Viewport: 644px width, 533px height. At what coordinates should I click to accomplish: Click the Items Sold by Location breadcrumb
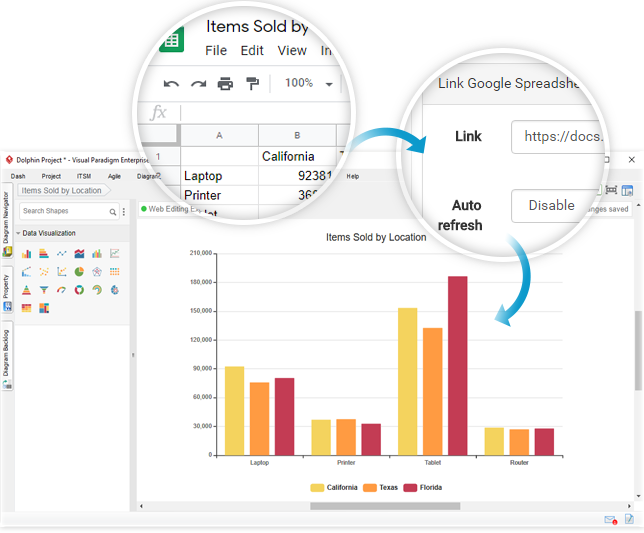[62, 191]
